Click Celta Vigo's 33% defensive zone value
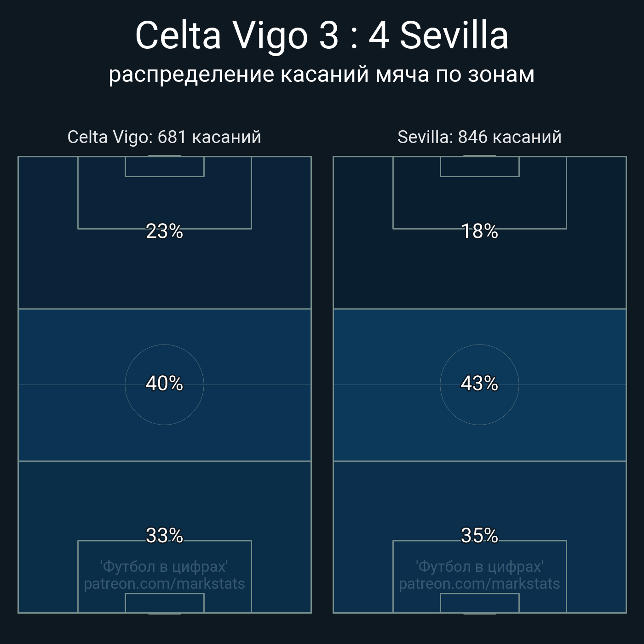 click(164, 535)
